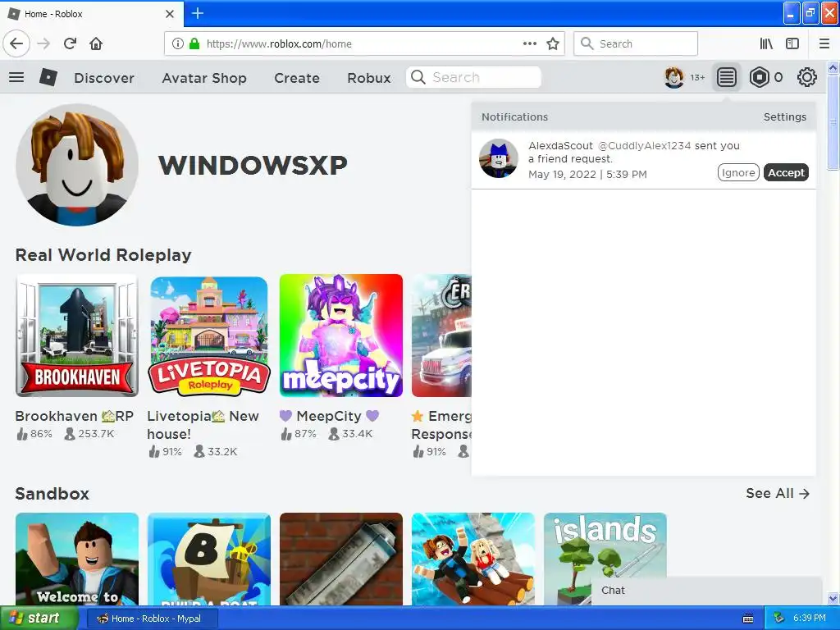Open page actions three-dot menu
This screenshot has width=840, height=630.
point(529,43)
